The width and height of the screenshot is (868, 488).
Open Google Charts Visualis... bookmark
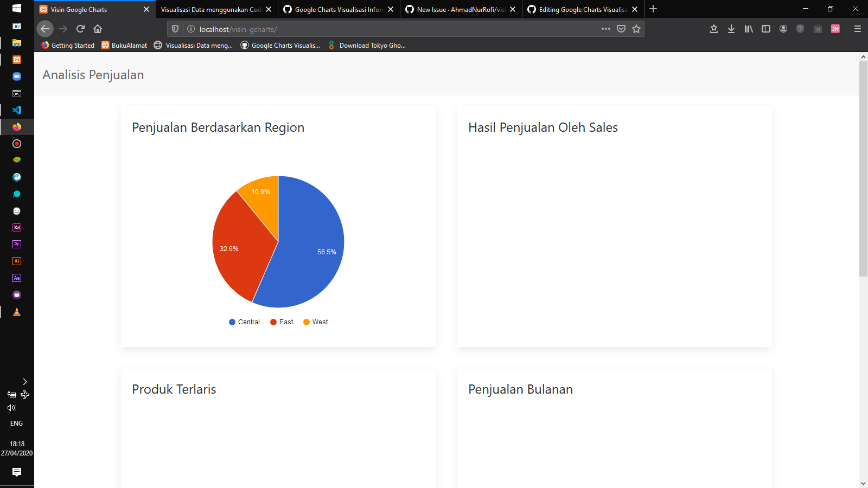pyautogui.click(x=280, y=46)
